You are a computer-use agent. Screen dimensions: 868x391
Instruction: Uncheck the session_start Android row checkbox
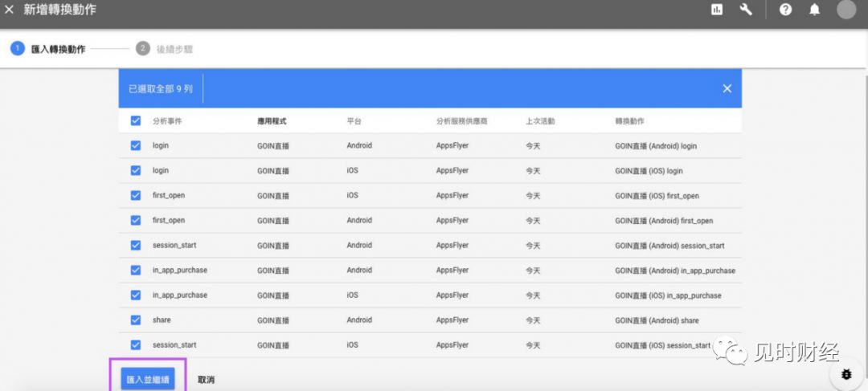(136, 245)
